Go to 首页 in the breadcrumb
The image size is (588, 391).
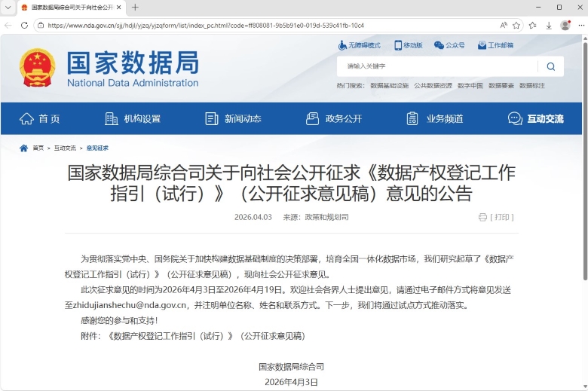[38, 148]
